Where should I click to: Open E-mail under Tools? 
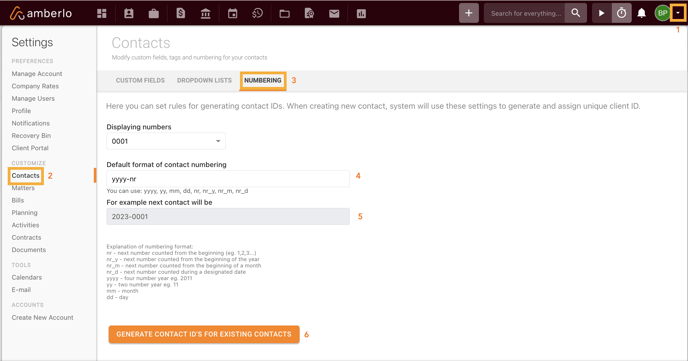21,290
